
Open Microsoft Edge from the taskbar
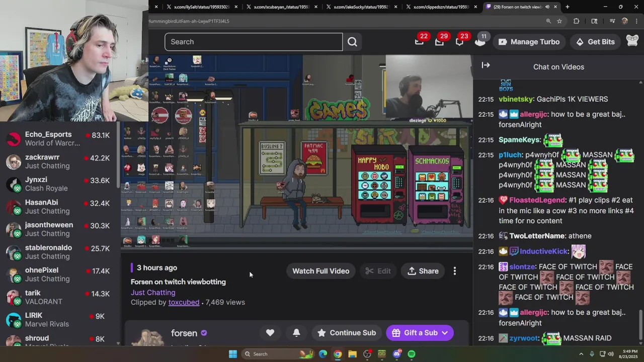[323, 354]
